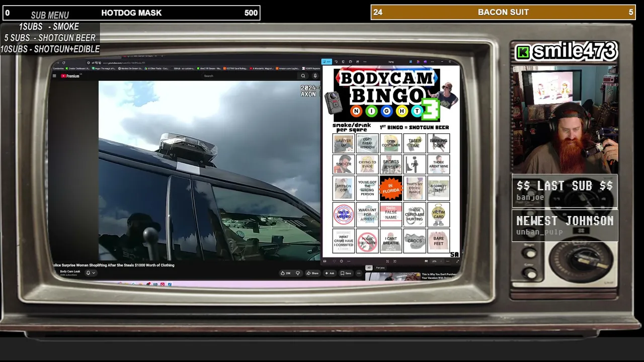This screenshot has height=362, width=644.
Task: Click the IN FLORIDA center bingo square
Action: pos(391,189)
